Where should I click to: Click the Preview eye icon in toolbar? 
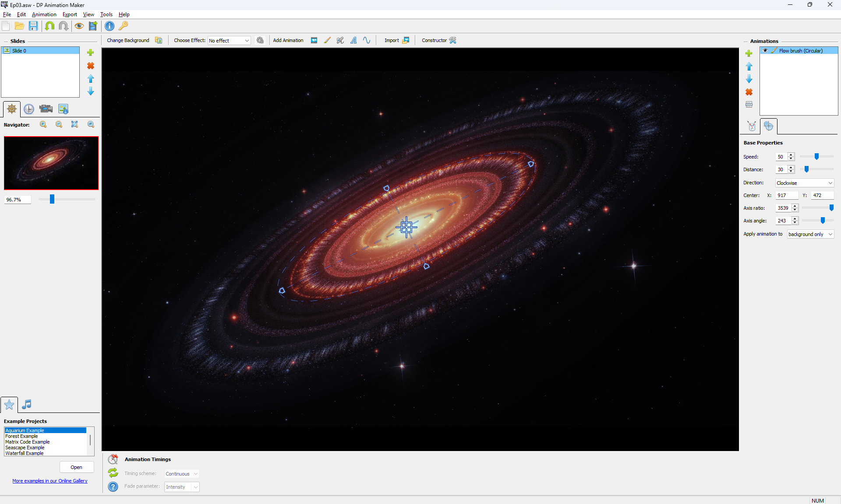coord(79,26)
